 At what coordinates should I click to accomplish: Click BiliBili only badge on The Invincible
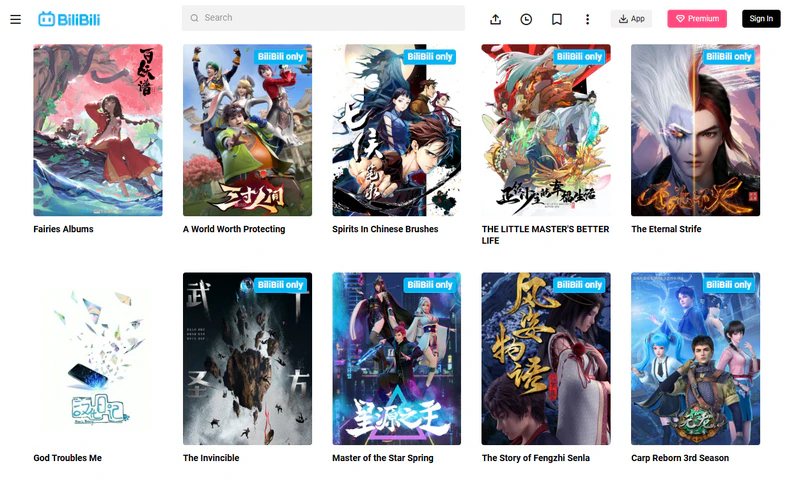[280, 285]
